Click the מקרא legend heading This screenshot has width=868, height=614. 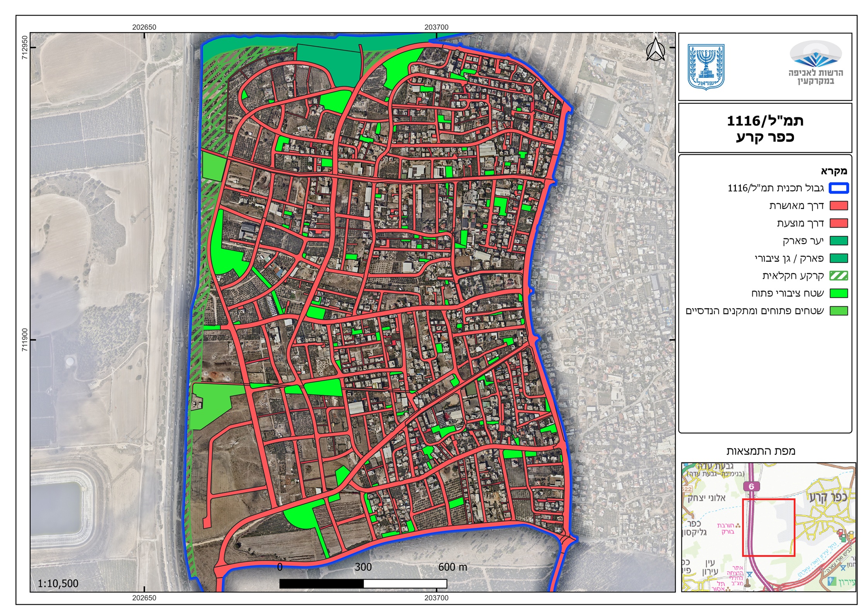(x=834, y=171)
